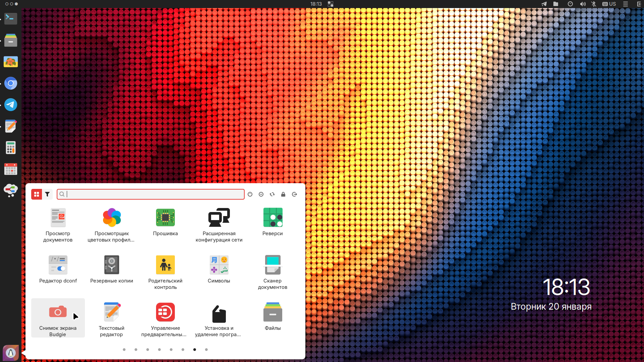Click the log out button
Viewport: 644px width, 362px height.
294,194
